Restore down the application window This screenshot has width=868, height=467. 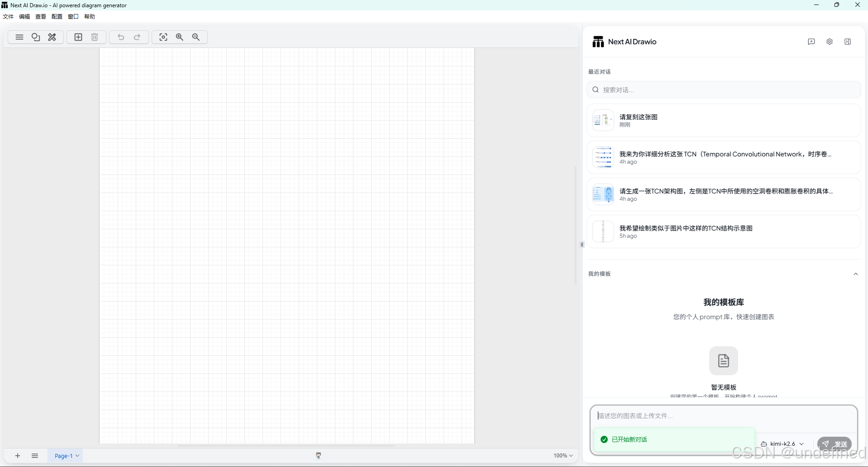(837, 5)
